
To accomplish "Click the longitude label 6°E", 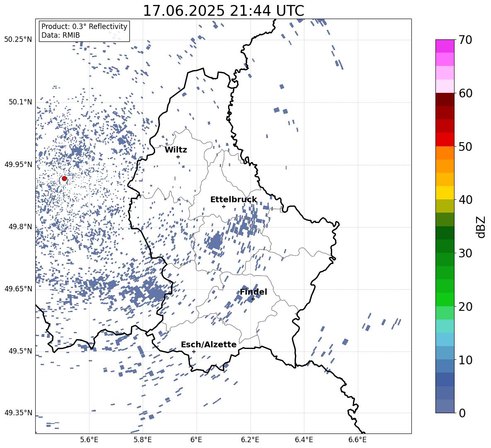I will (x=196, y=440).
